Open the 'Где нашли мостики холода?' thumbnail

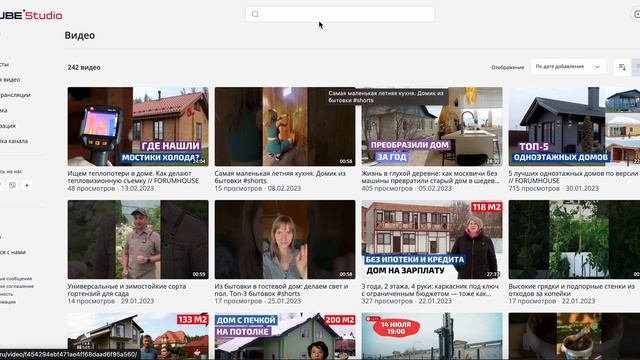pyautogui.click(x=138, y=127)
